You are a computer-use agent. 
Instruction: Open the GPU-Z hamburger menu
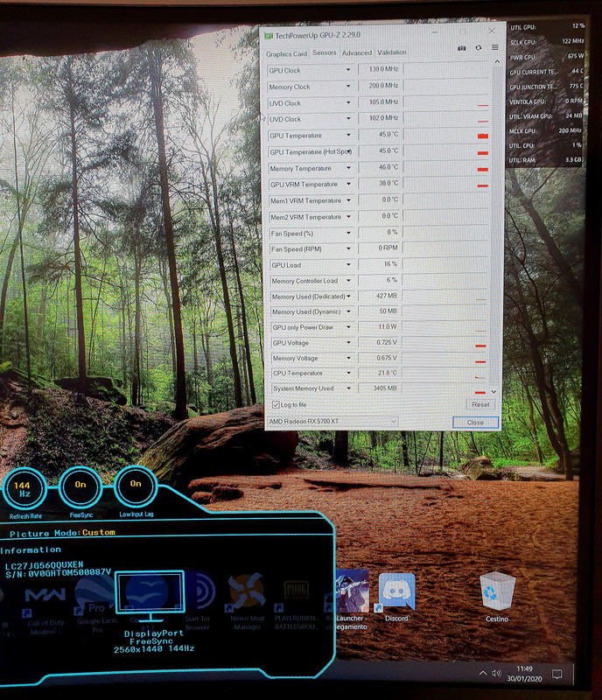(495, 47)
